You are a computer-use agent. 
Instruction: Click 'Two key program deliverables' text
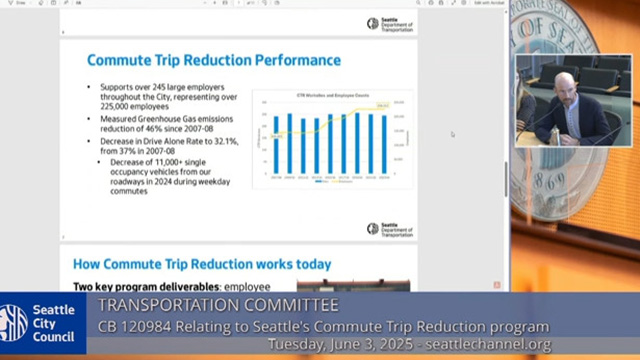146,287
